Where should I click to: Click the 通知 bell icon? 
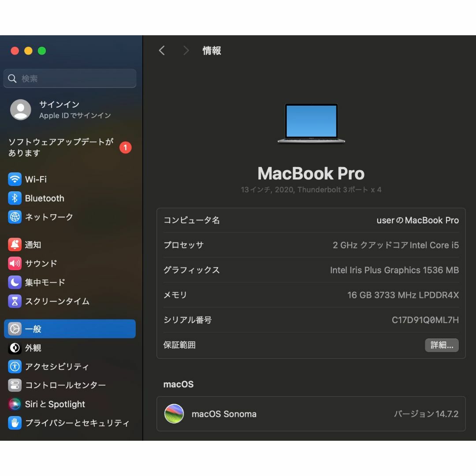[15, 245]
